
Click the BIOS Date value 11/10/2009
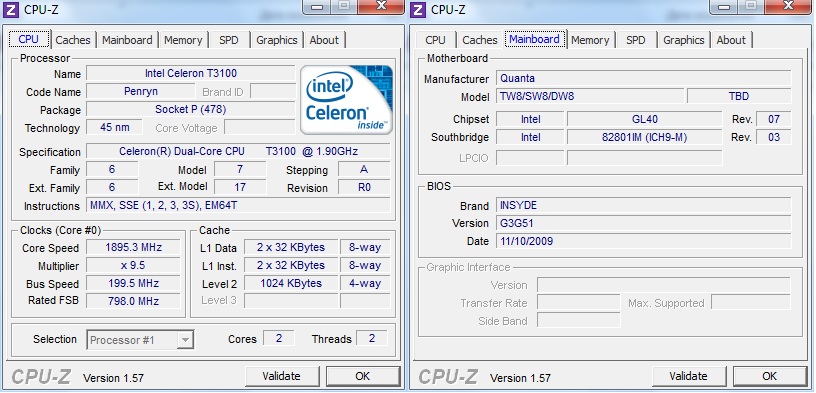coord(644,241)
